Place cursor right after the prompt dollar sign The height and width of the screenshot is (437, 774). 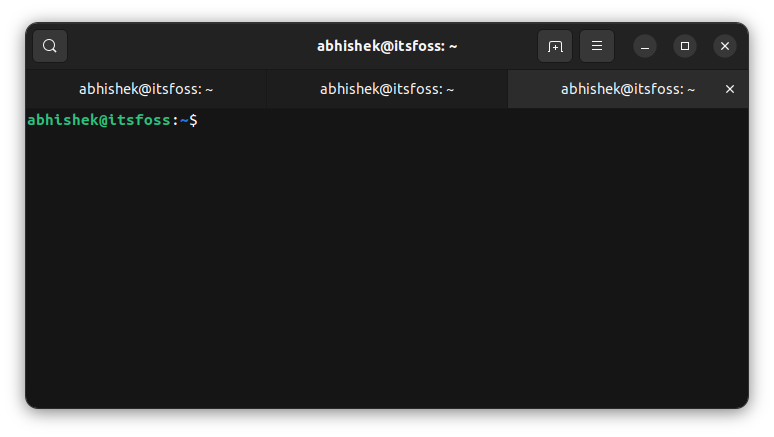[x=201, y=120]
